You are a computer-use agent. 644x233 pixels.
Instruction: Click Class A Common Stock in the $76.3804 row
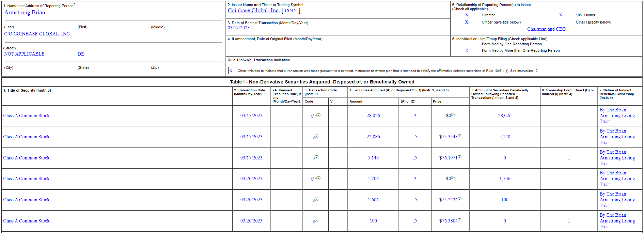tap(26, 221)
